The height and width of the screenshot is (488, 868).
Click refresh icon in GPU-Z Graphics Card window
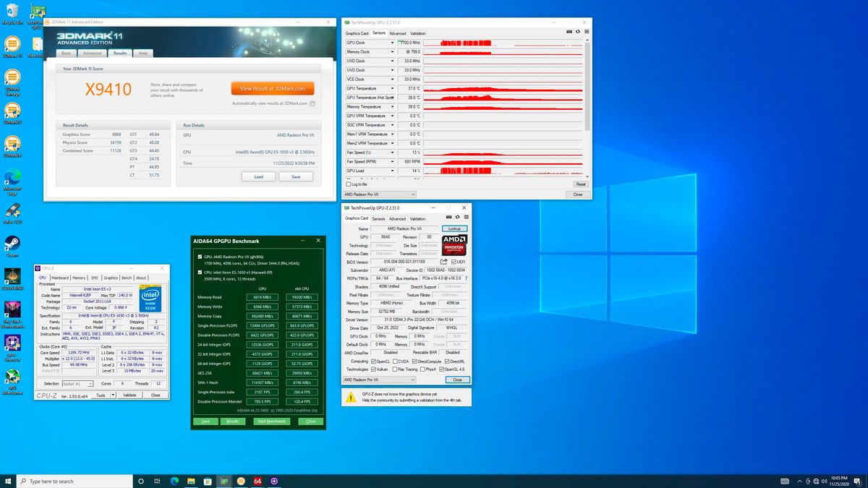[457, 218]
